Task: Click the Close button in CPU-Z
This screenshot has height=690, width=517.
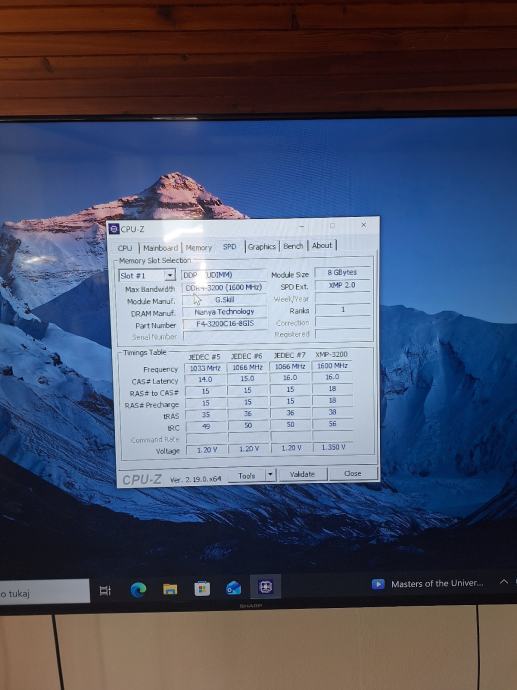Action: point(353,473)
